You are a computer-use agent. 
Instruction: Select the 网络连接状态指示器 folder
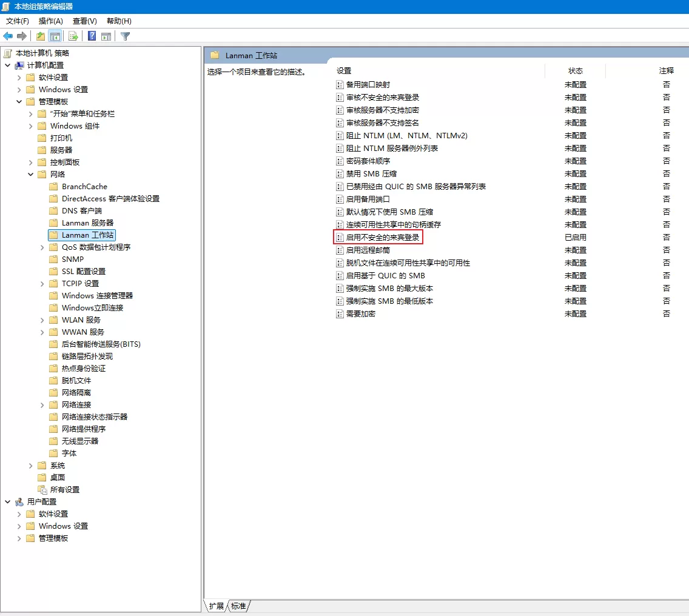[95, 417]
